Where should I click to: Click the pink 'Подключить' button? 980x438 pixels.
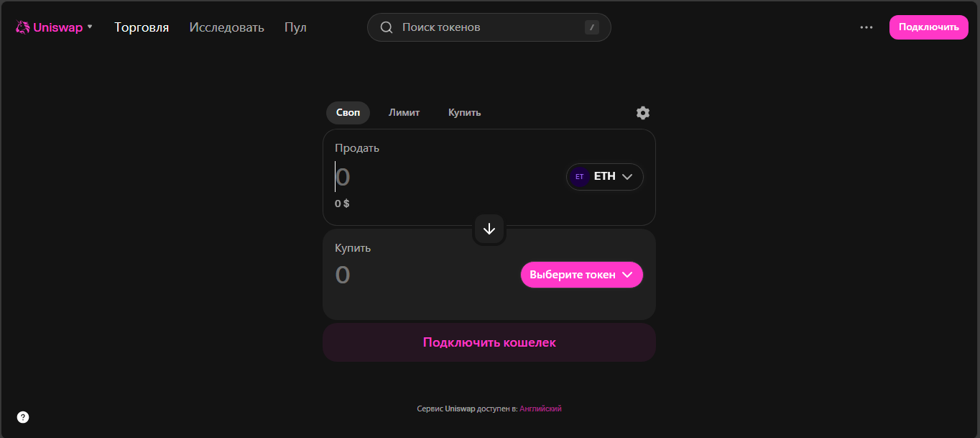point(928,27)
